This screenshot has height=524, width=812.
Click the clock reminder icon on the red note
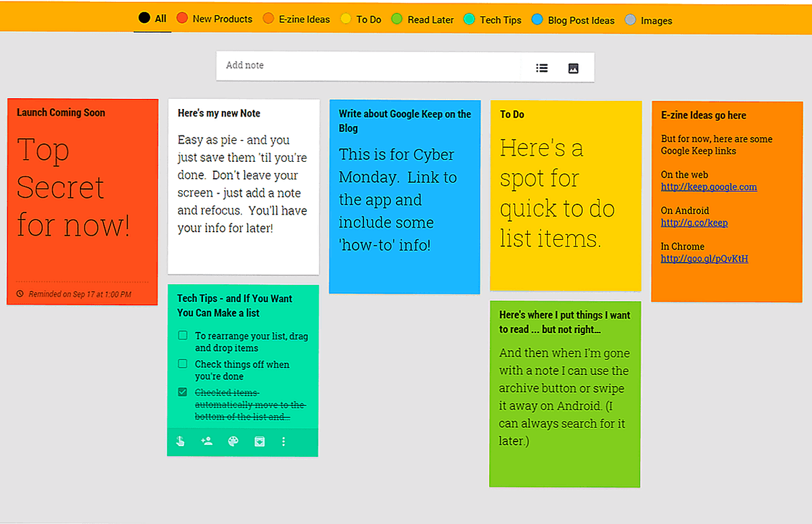pyautogui.click(x=20, y=294)
